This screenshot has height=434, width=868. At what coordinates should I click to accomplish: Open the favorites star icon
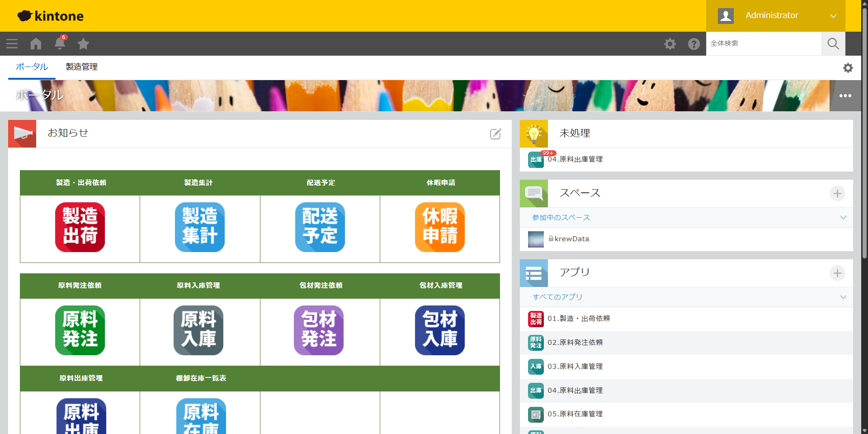pos(83,44)
